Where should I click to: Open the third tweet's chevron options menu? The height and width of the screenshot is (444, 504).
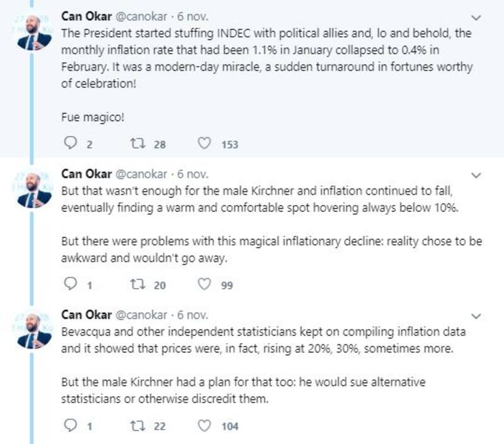pyautogui.click(x=476, y=315)
